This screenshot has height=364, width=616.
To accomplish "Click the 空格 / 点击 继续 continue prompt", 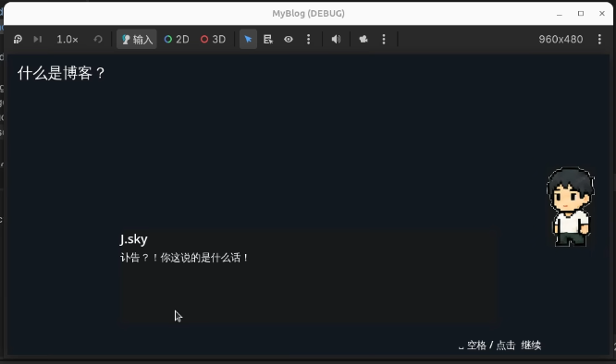I will [499, 346].
